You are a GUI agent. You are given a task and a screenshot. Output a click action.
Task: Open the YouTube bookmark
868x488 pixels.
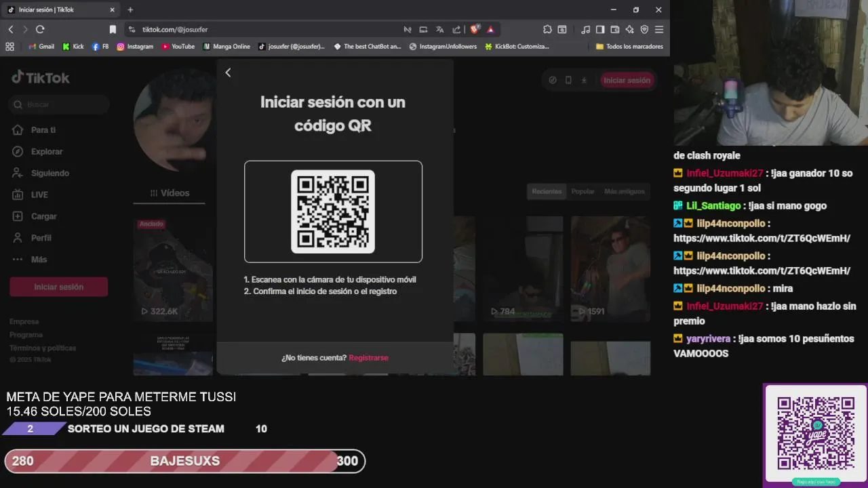point(178,47)
